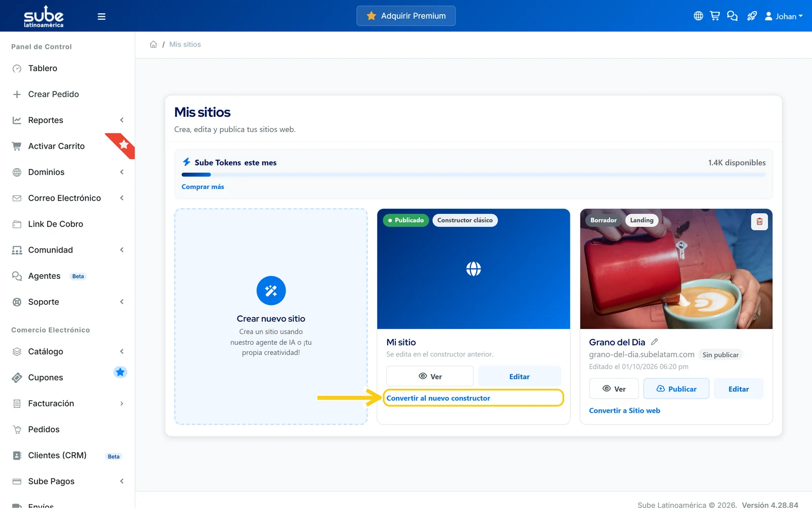The width and height of the screenshot is (812, 518).
Task: Click the globe icon on Mi sitio thumbnail
Action: coord(473,269)
